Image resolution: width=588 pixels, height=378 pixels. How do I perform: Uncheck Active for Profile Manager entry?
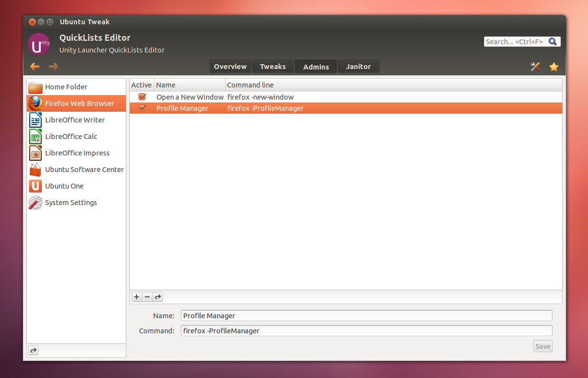click(142, 108)
